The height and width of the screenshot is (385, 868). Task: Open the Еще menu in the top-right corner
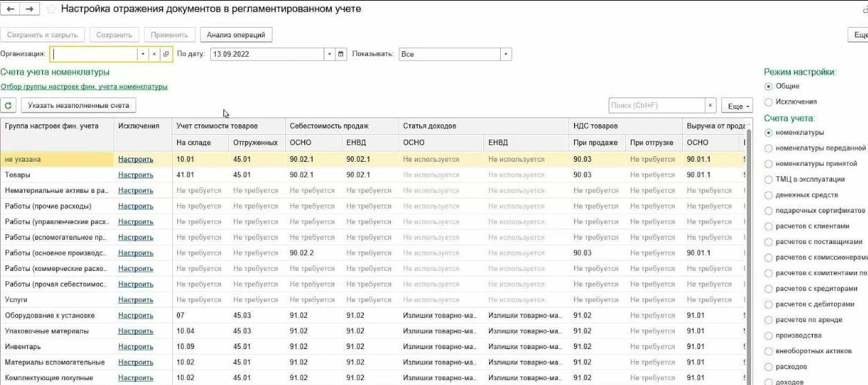coord(858,35)
